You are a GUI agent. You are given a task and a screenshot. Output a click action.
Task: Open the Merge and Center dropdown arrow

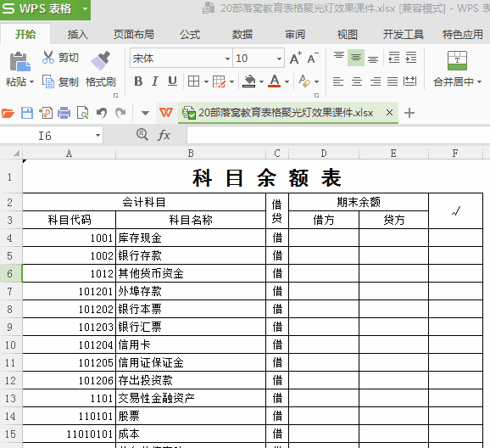pos(479,82)
